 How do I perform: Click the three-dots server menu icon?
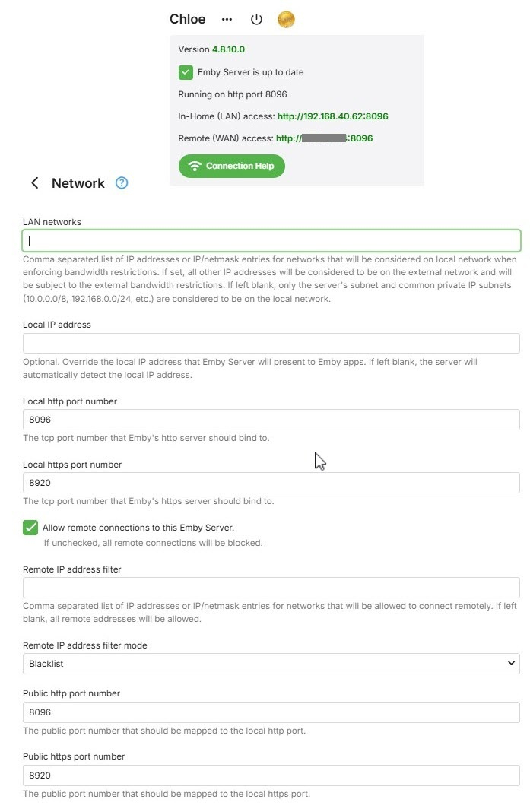point(227,20)
